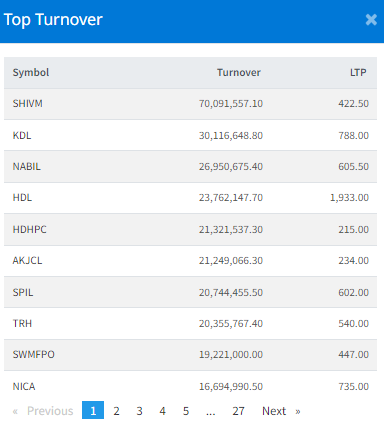Click the Previous page link

pos(43,411)
